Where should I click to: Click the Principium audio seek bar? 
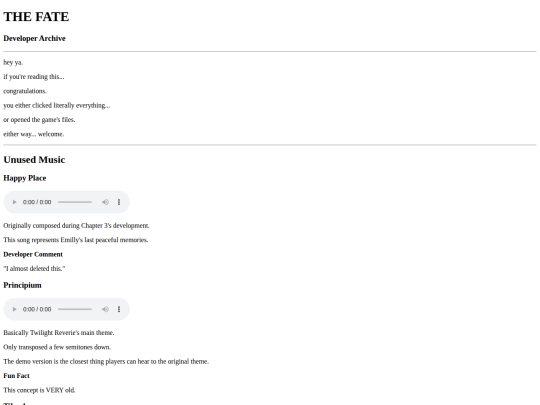pyautogui.click(x=75, y=309)
